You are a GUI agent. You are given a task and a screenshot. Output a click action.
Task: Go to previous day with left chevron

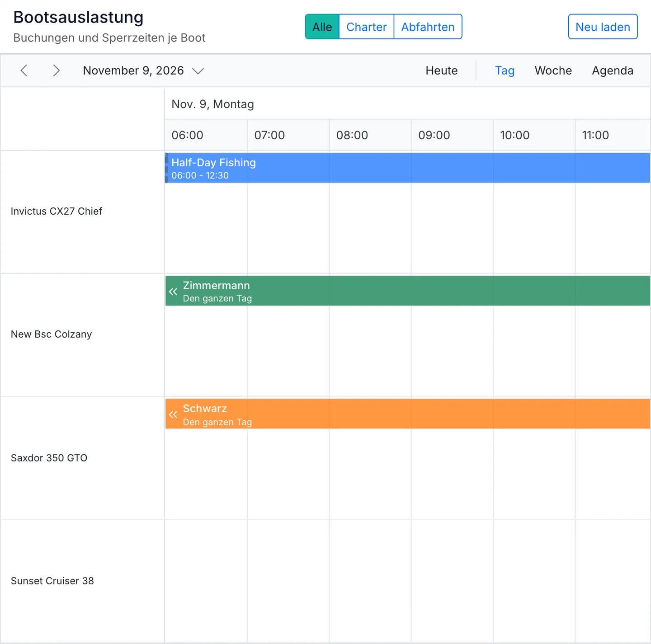click(x=24, y=71)
